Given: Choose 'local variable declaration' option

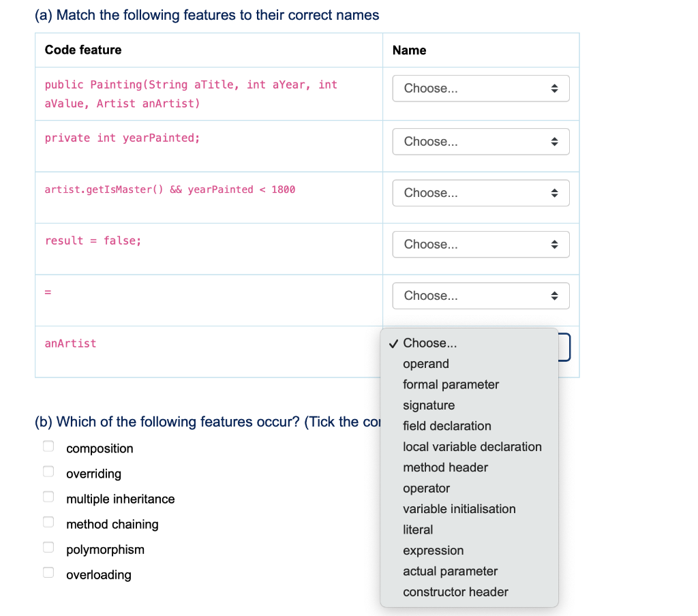Looking at the screenshot, I should pos(469,447).
